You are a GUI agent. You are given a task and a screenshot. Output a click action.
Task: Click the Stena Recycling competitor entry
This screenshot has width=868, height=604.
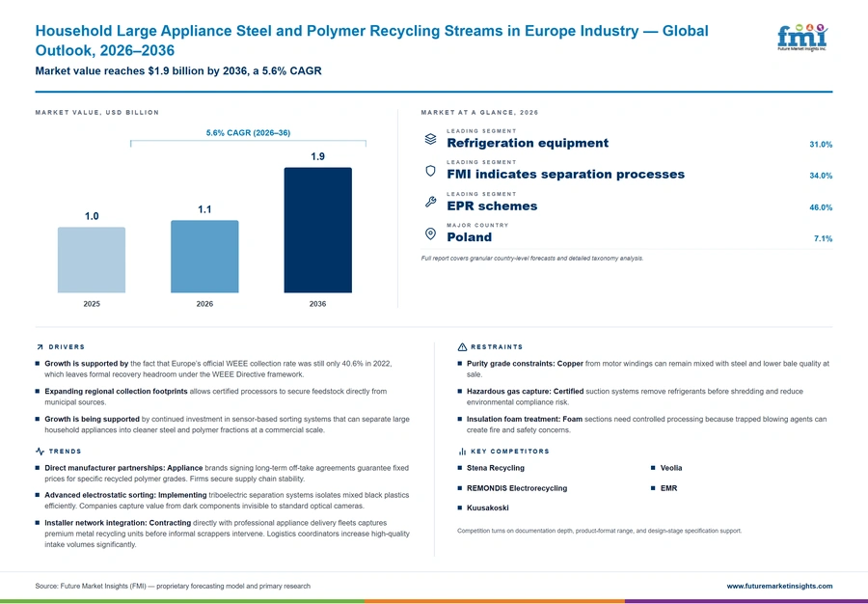pos(496,468)
